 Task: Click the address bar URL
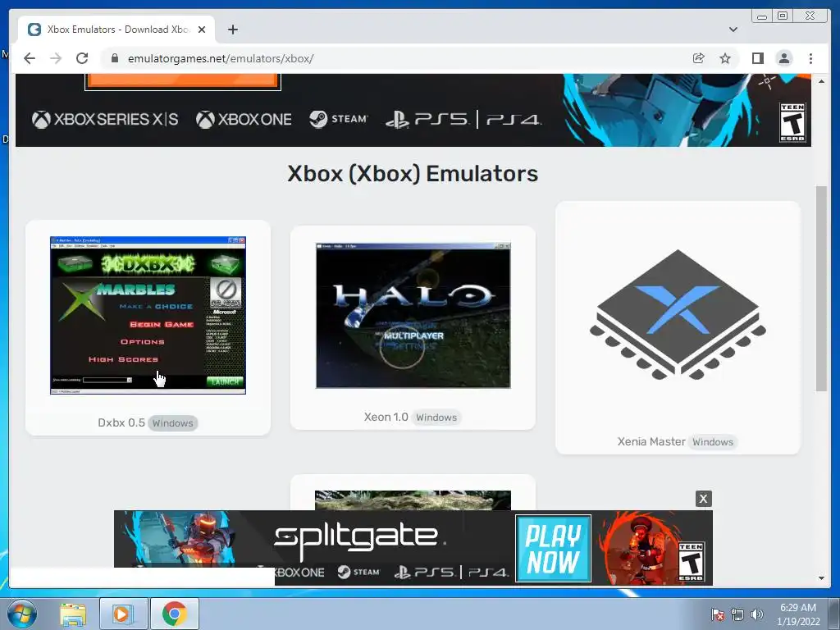221,58
